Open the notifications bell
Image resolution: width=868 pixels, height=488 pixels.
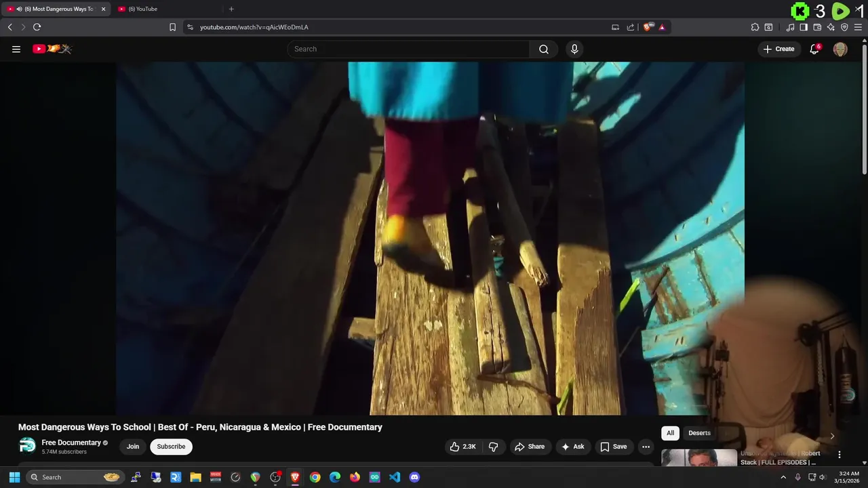click(x=815, y=49)
